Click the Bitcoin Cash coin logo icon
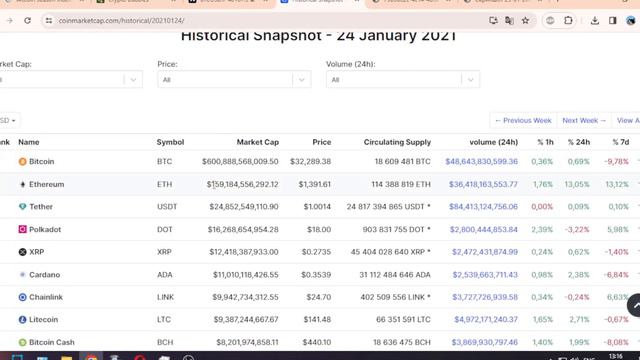This screenshot has width=640, height=360. (22, 342)
